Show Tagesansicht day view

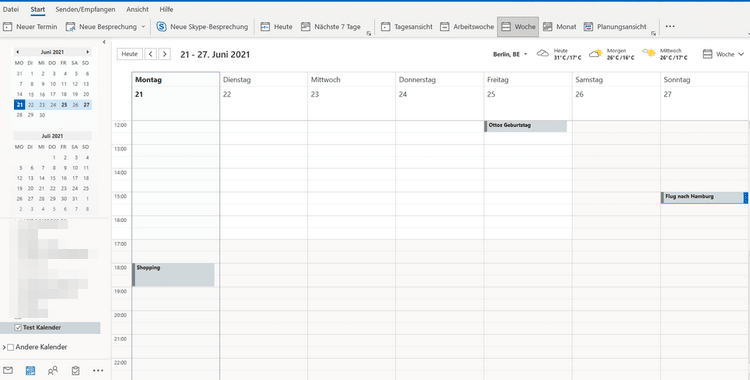pos(407,27)
